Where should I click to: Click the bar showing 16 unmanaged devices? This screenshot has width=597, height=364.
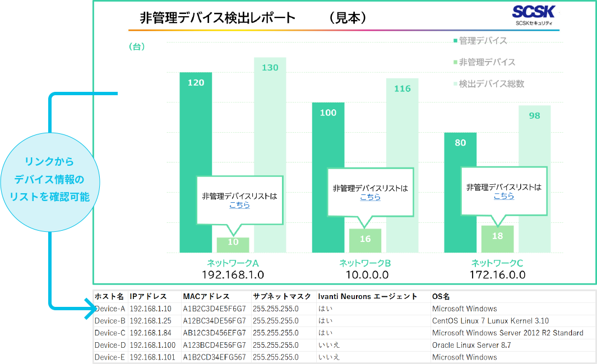(x=365, y=240)
